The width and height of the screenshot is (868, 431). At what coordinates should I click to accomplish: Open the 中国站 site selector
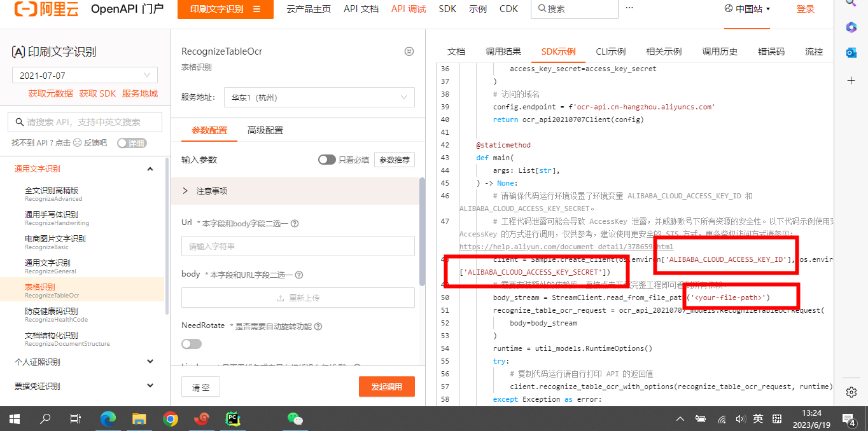tap(747, 9)
